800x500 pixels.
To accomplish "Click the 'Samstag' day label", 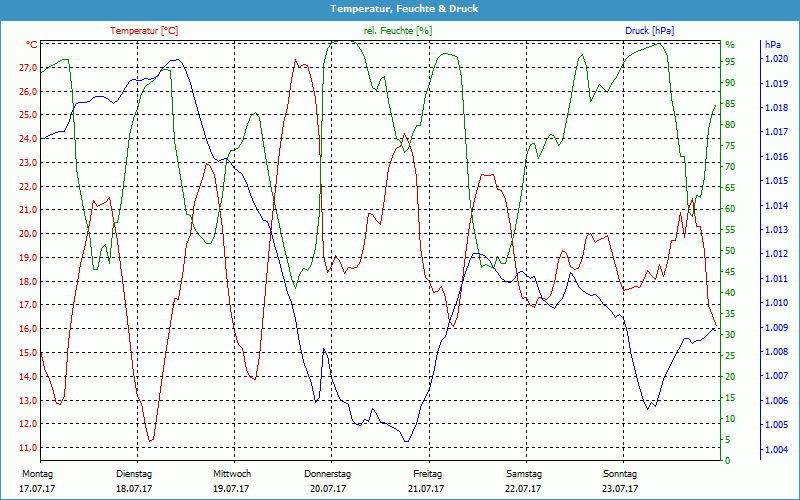I will click(523, 473).
